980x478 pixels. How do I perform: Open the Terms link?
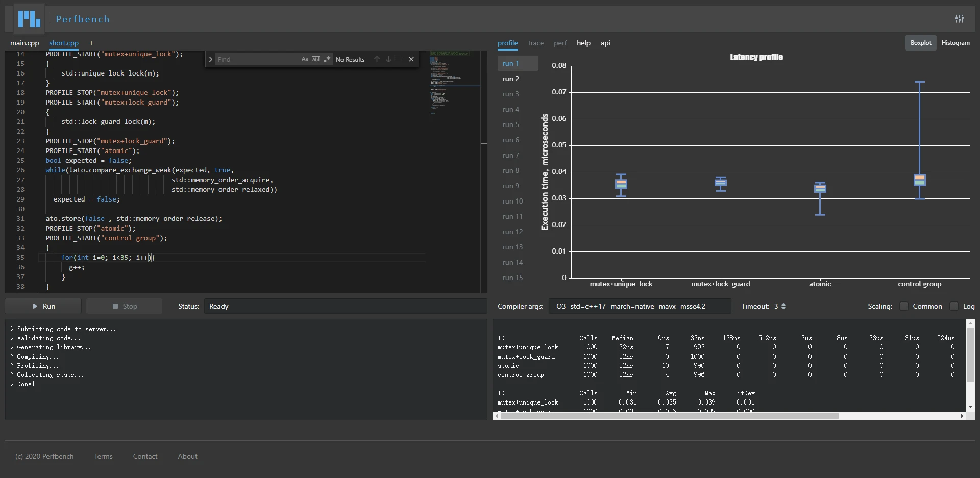pos(103,456)
